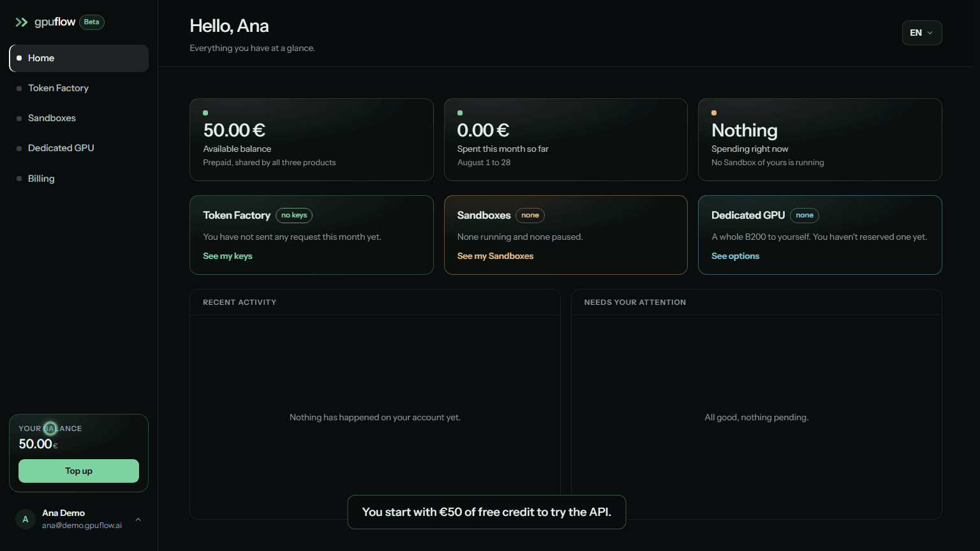Screen dimensions: 980x551
Task: Click the Top up button
Action: (x=78, y=471)
